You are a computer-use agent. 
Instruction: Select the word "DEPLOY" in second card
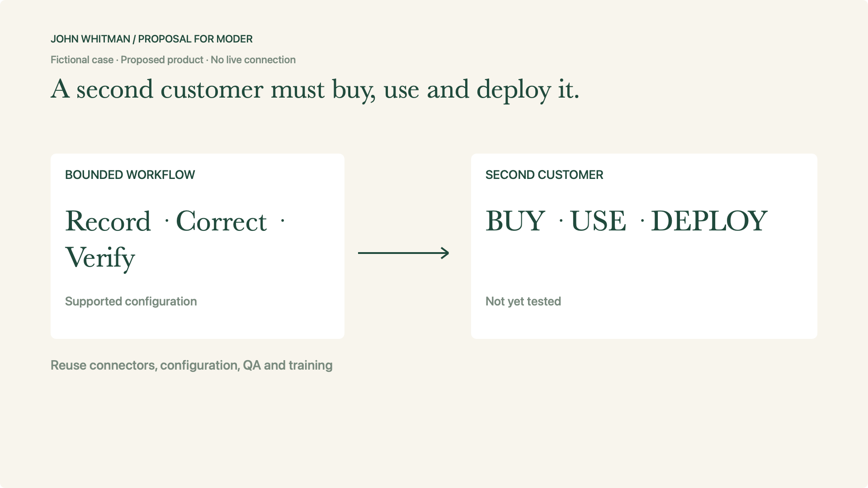[709, 221]
